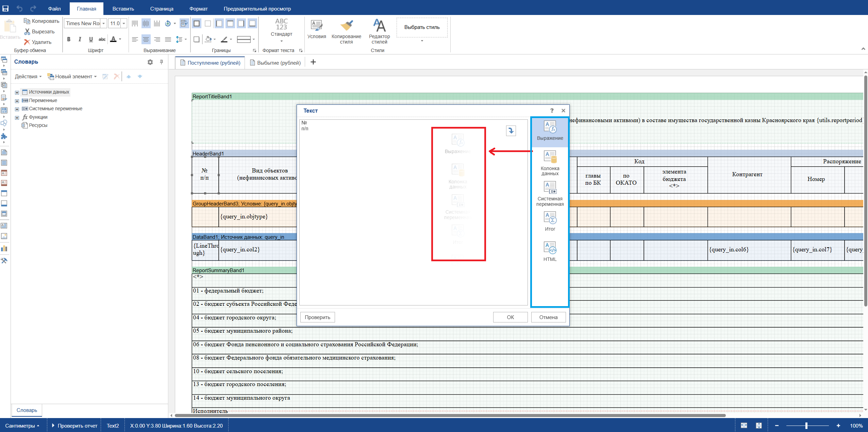
Task: Select Колонка данных in the Текст dialog
Action: point(550,163)
